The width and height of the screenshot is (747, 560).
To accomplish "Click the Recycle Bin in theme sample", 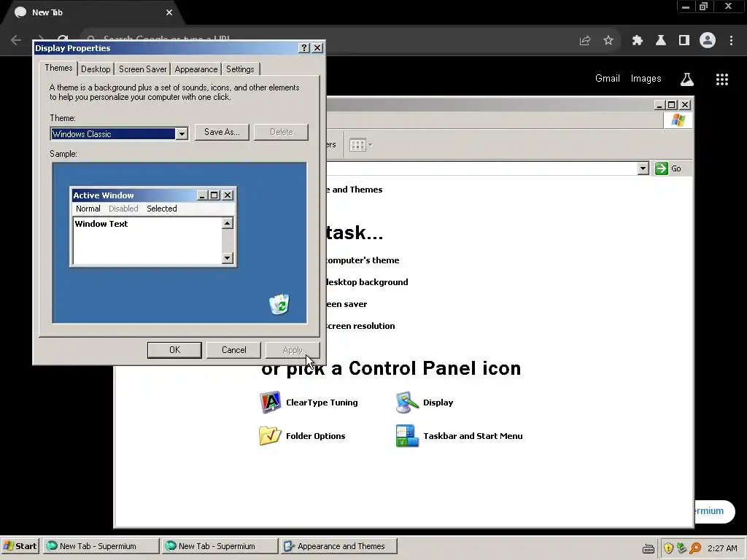I will pos(279,304).
